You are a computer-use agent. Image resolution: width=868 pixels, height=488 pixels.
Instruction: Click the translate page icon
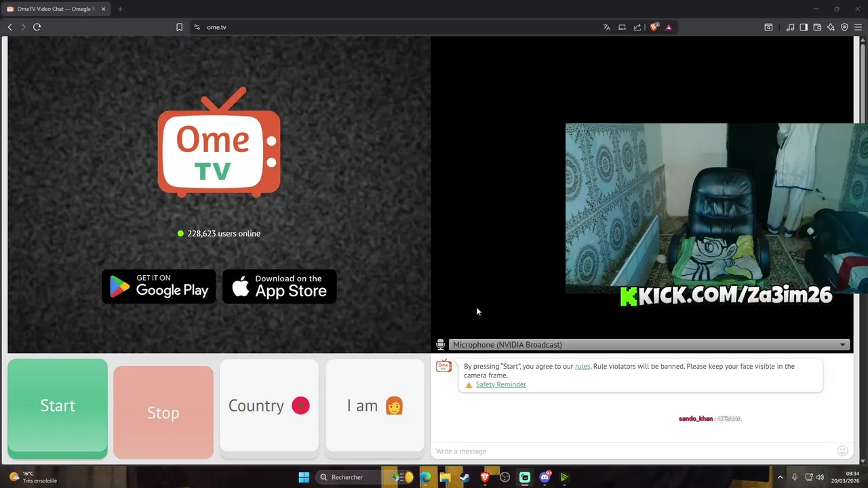coord(606,27)
